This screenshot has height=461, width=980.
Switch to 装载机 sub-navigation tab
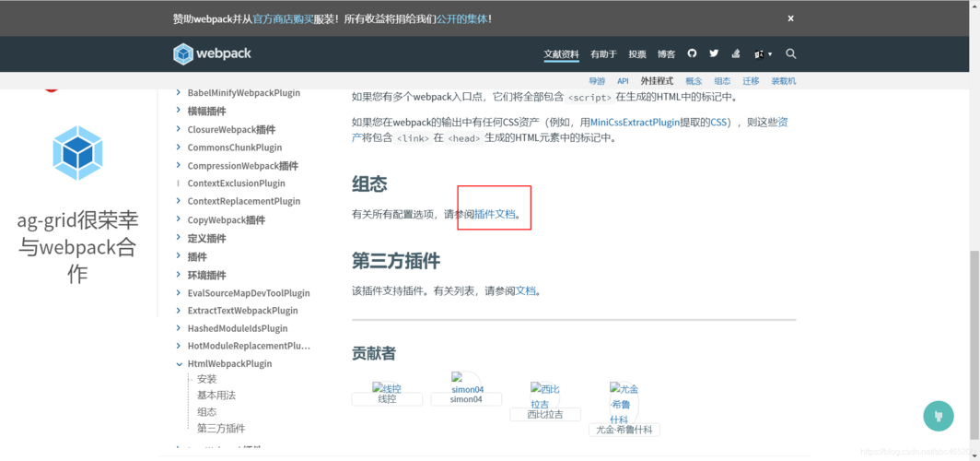(784, 81)
